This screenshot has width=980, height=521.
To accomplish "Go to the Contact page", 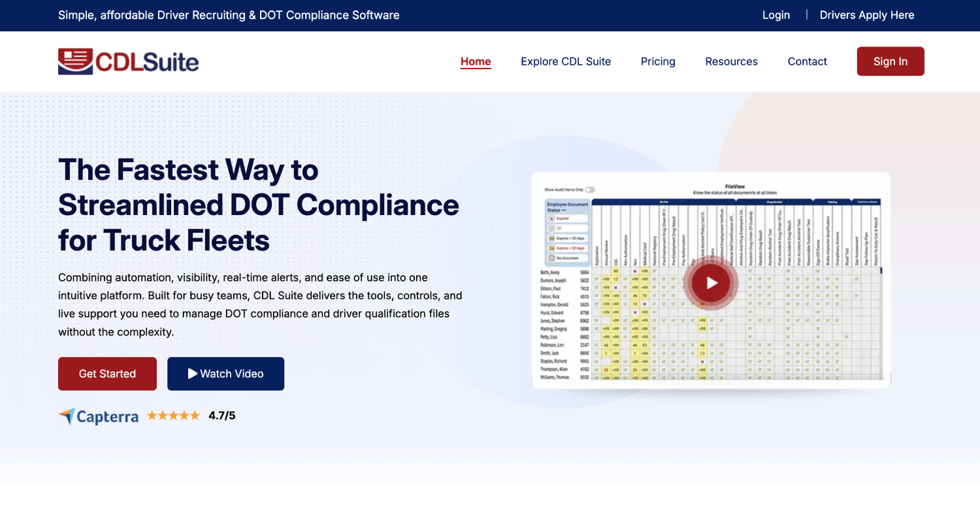I will [808, 61].
